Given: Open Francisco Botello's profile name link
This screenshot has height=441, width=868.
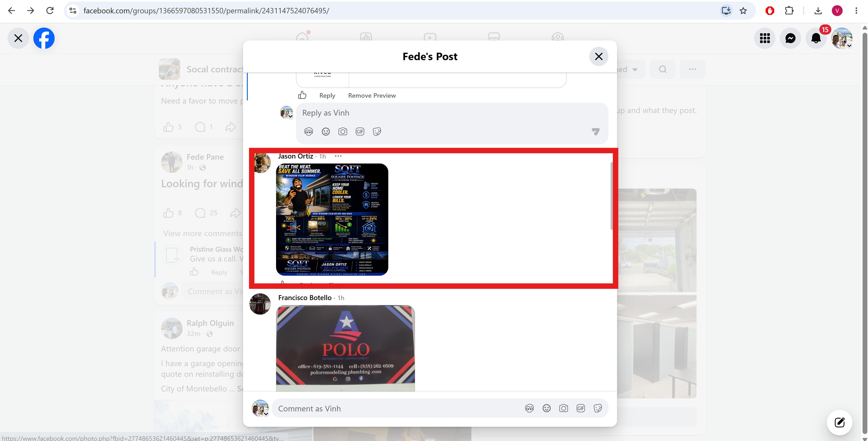Looking at the screenshot, I should [305, 297].
